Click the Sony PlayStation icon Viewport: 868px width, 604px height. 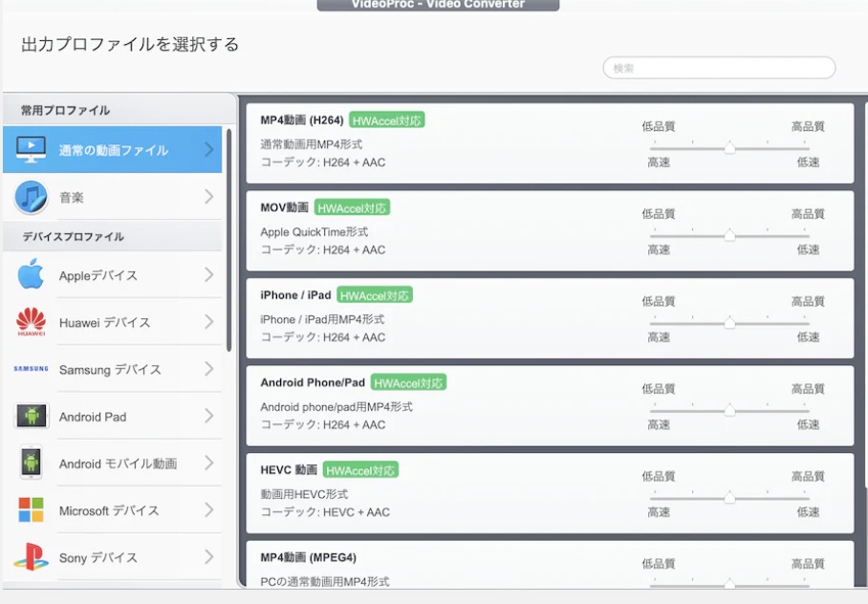(29, 557)
